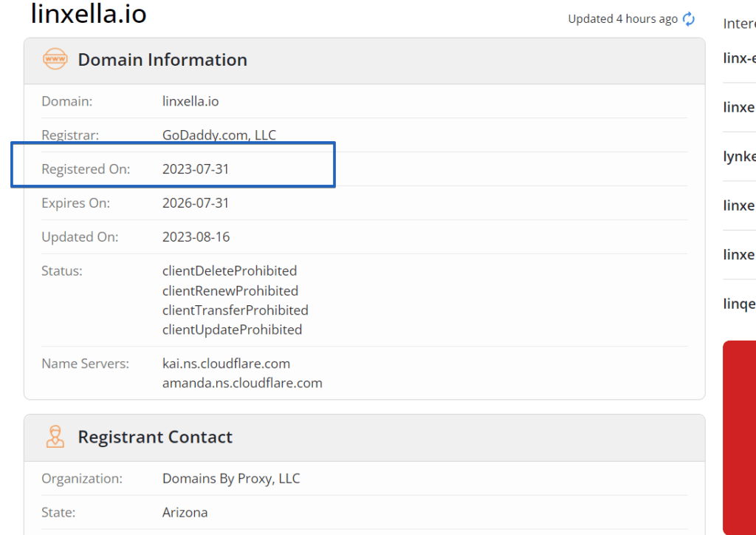The height and width of the screenshot is (535, 756).
Task: Click the orange www Domain Information icon
Action: pyautogui.click(x=55, y=59)
